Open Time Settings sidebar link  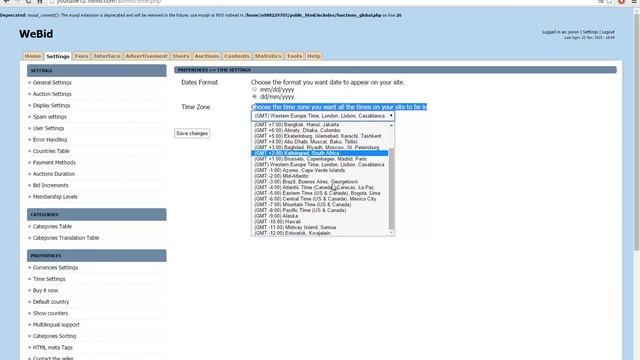(x=49, y=279)
